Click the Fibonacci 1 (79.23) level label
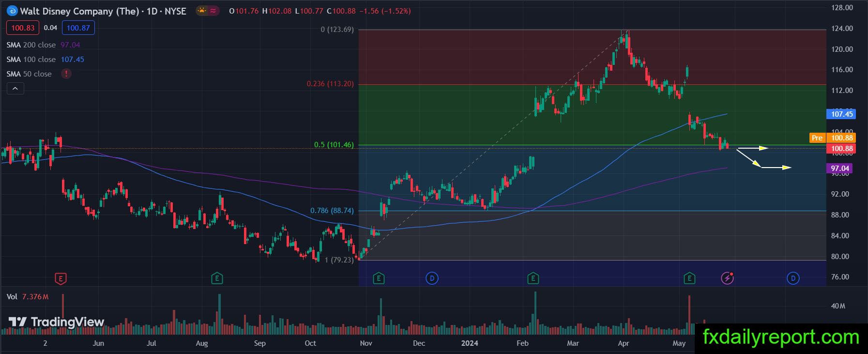868x354 pixels. click(339, 260)
